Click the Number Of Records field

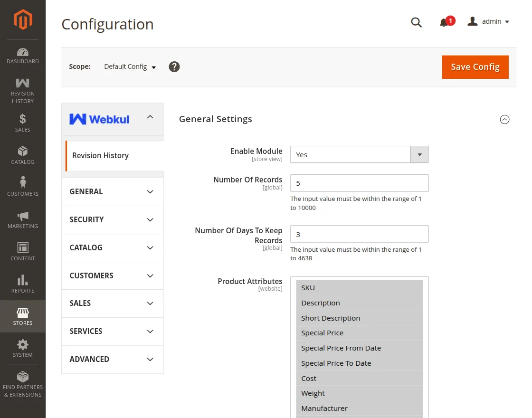pos(359,183)
